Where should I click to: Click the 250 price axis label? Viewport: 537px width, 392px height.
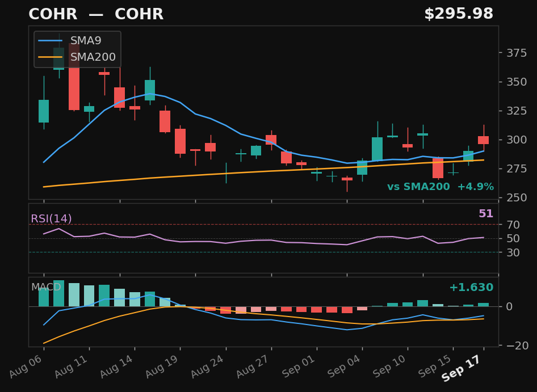click(517, 197)
